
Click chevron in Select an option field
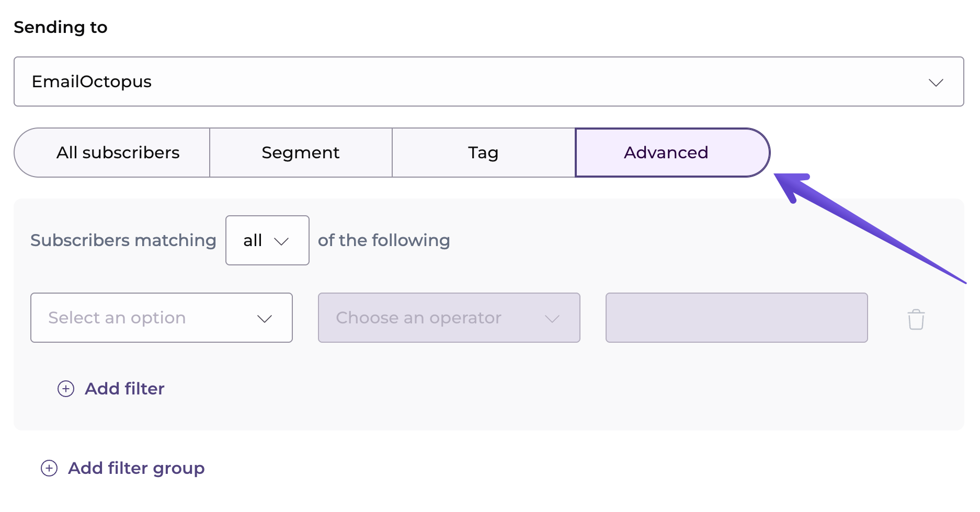(265, 319)
